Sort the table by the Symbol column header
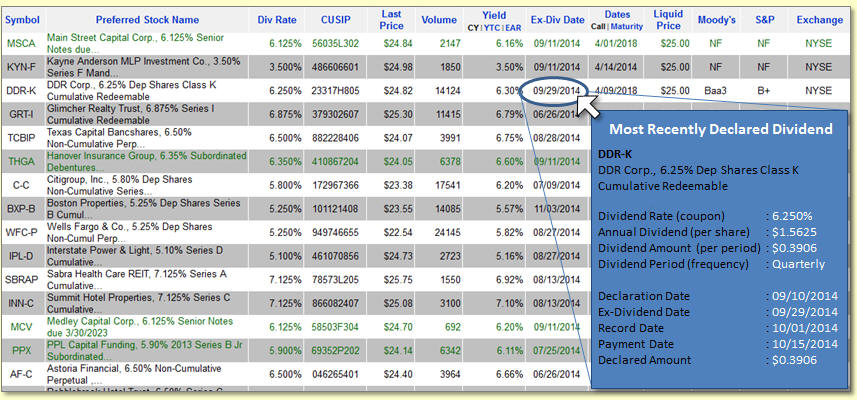Viewport: 857px width, 400px height. click(22, 20)
